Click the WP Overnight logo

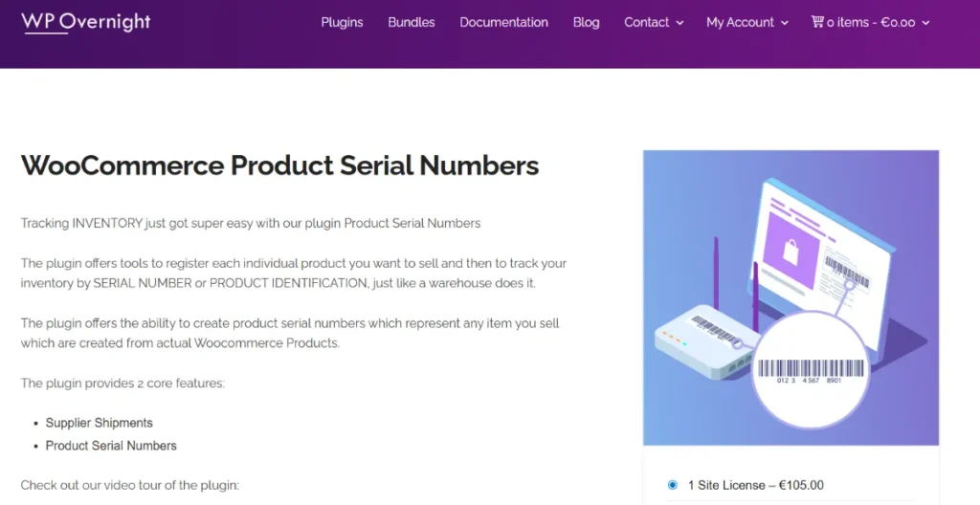[85, 22]
